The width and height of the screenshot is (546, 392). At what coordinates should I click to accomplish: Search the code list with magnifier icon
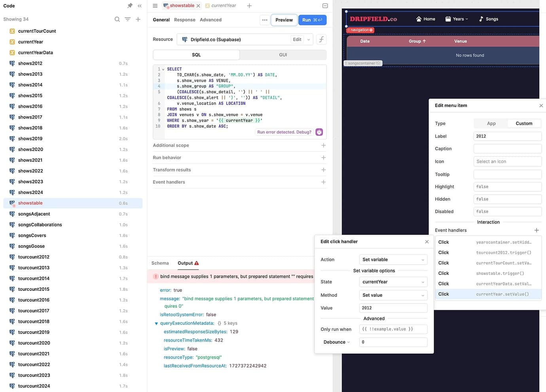[117, 19]
